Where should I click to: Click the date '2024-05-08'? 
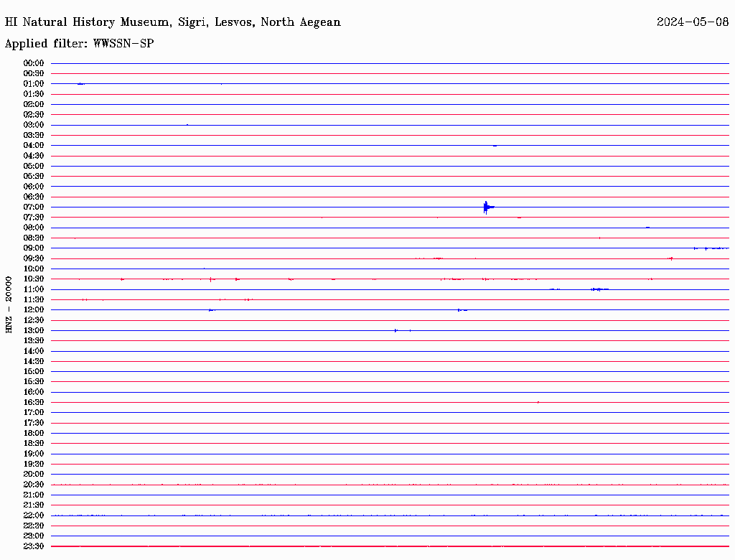coord(693,22)
